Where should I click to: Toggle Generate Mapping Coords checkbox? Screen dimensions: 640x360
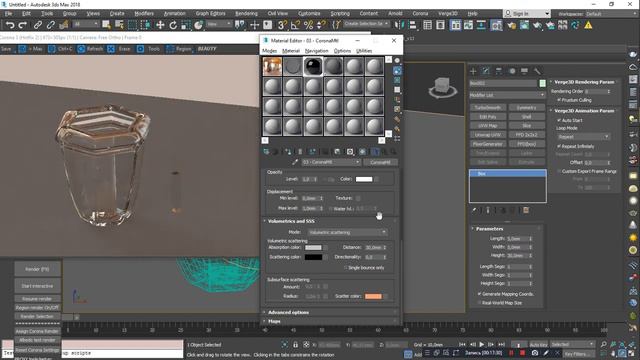(x=479, y=294)
